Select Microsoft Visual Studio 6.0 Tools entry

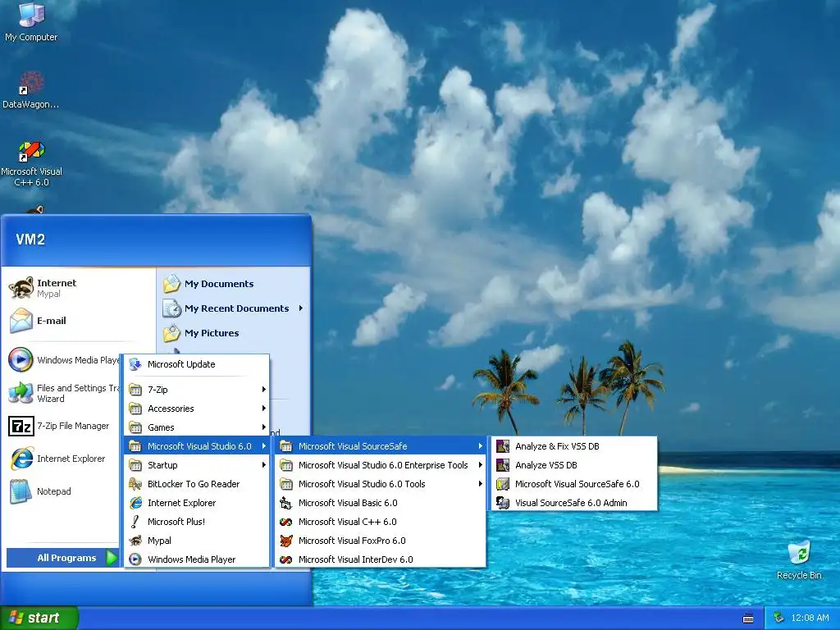[381, 484]
